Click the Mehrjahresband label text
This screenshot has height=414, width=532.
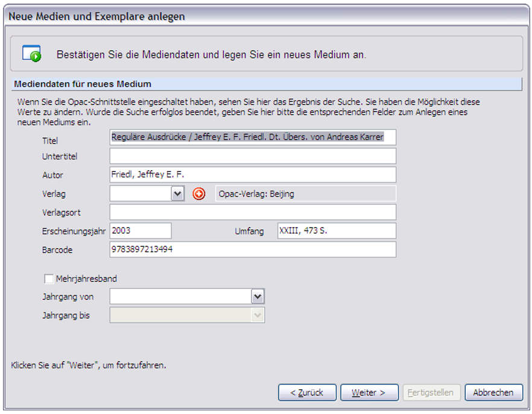coord(86,279)
